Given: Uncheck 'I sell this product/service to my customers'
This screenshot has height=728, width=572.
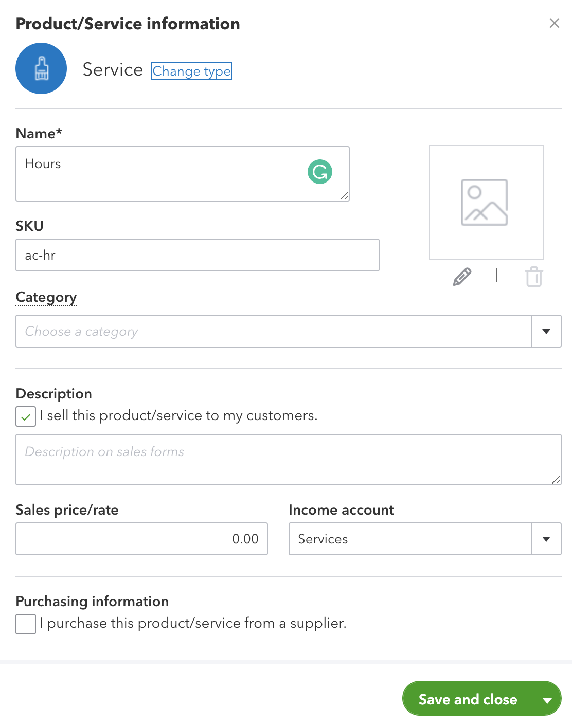Looking at the screenshot, I should click(25, 416).
